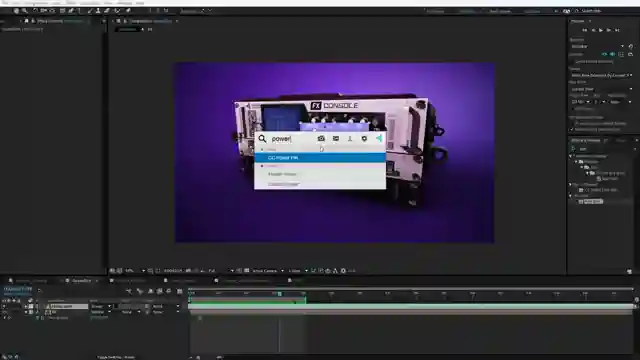Toggle Motion Blur switch in the timeline header
Viewport: 640px width, 360px height.
point(169,291)
